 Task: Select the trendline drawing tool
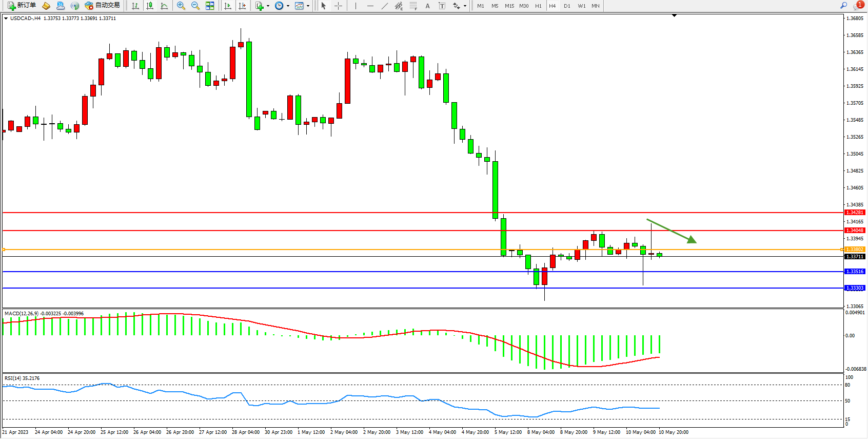tap(385, 6)
